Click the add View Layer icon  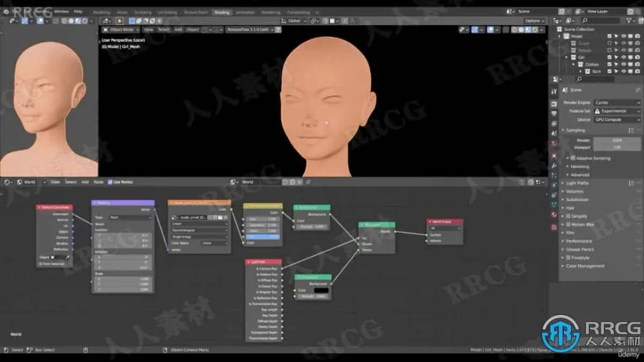click(631, 11)
